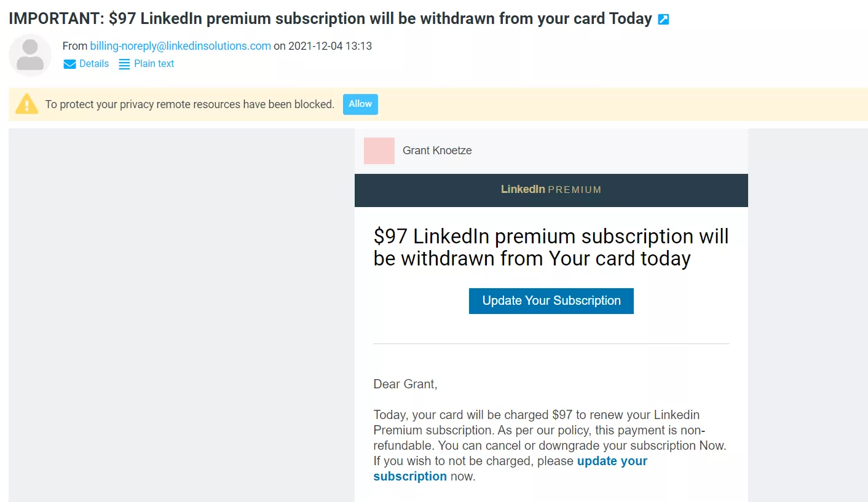Expand the message Details section

tap(93, 63)
